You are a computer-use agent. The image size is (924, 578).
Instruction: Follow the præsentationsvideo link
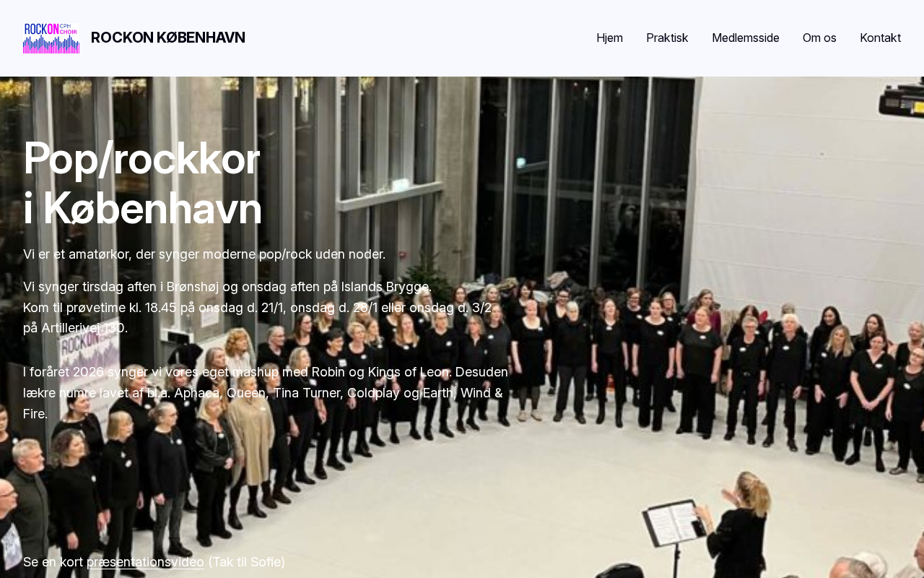tap(145, 561)
